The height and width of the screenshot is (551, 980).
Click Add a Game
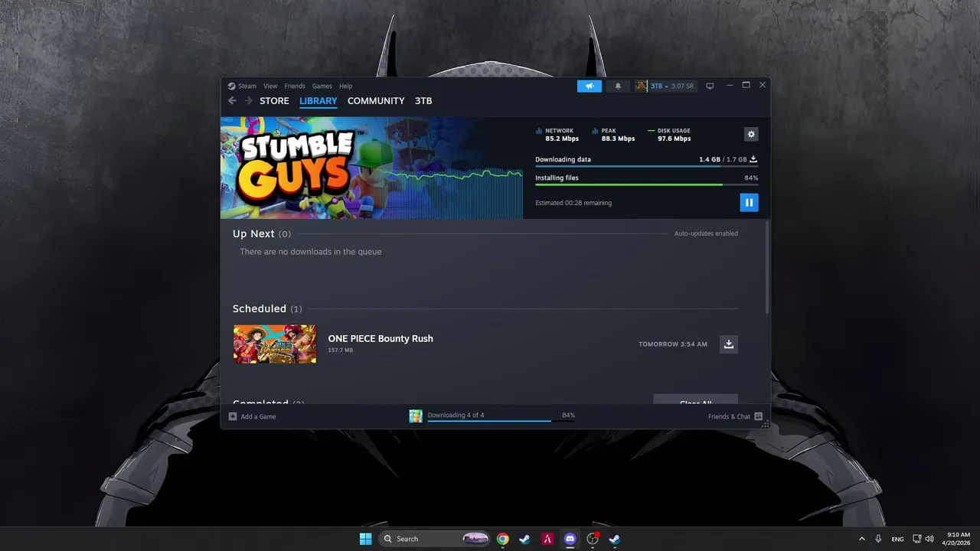coord(253,416)
